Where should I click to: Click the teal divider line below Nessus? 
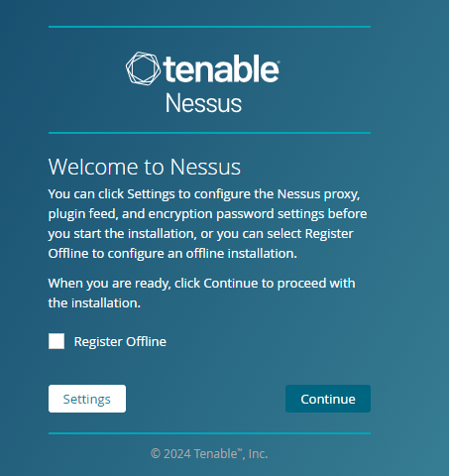[209, 133]
